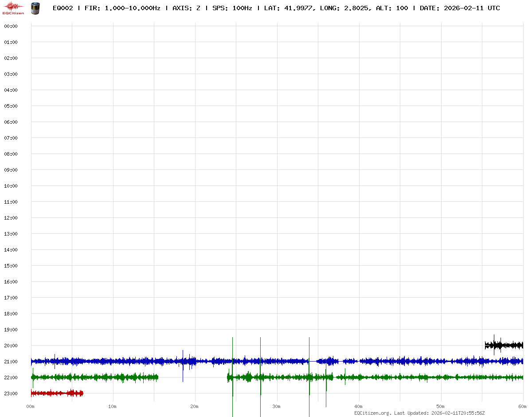Click the 00m minute axis label

click(x=31, y=406)
